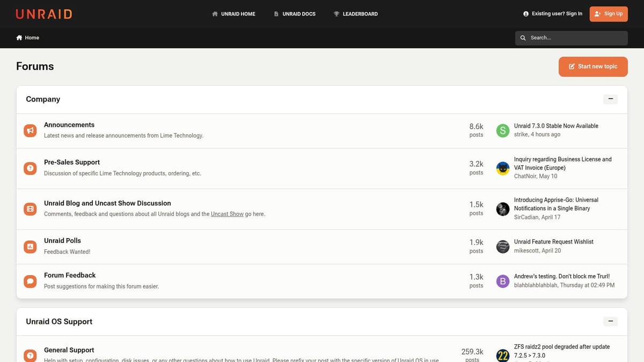Open SirCadian's avatar image
The width and height of the screenshot is (644, 362).
click(x=503, y=209)
